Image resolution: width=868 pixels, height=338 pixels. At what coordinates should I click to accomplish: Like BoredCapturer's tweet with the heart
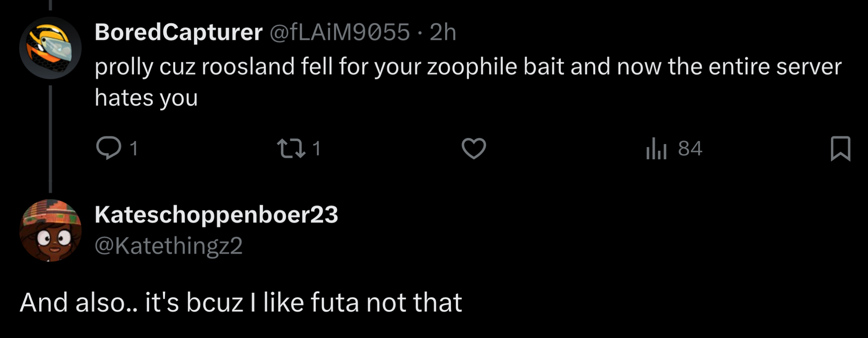tap(474, 148)
